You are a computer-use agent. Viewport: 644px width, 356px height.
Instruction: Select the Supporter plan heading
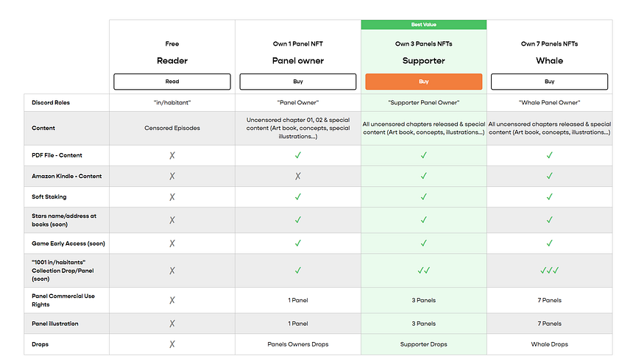pyautogui.click(x=423, y=61)
